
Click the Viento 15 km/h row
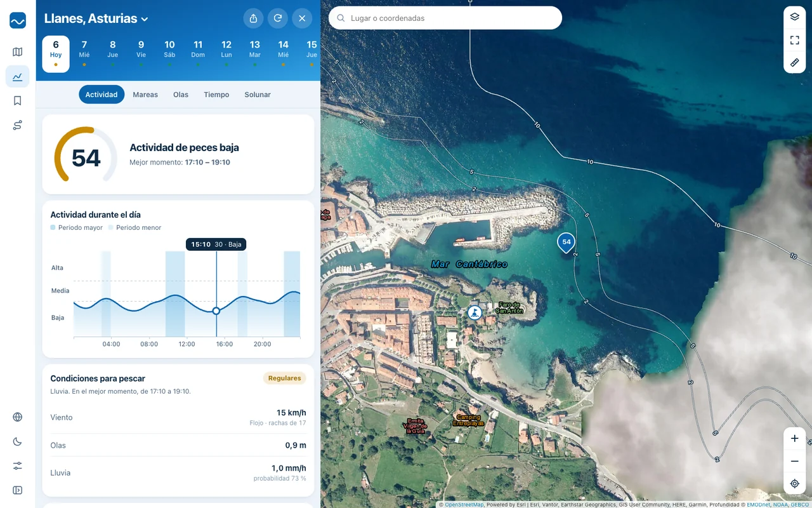click(178, 417)
